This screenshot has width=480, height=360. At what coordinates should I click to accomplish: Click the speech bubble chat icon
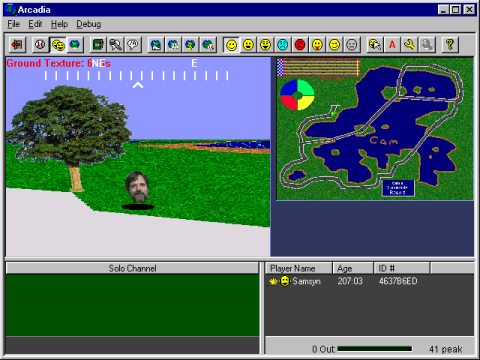pos(133,45)
